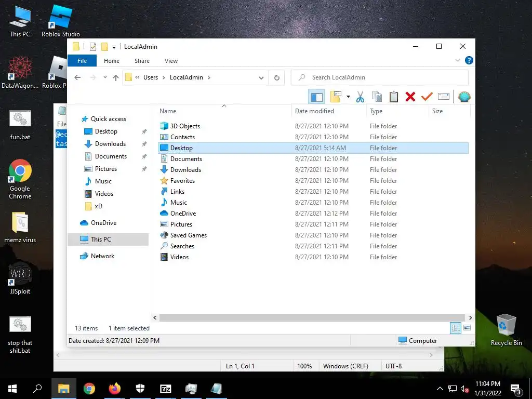Switch to large thumbnails view icon

[467, 328]
